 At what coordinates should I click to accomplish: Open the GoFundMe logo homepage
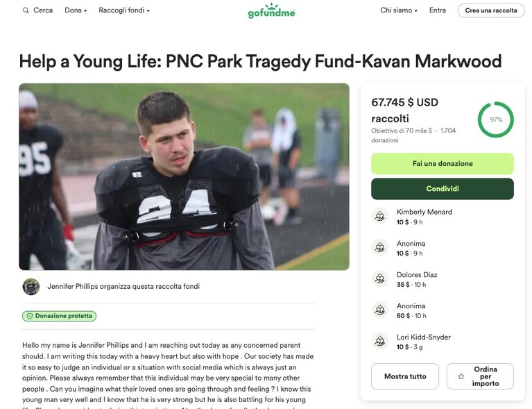coord(271,11)
